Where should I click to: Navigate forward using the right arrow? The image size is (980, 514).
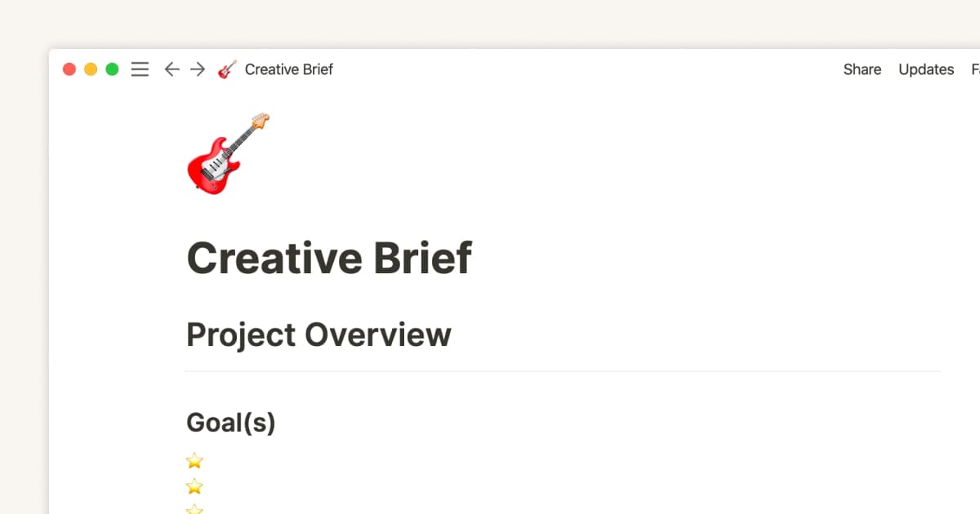(x=197, y=69)
